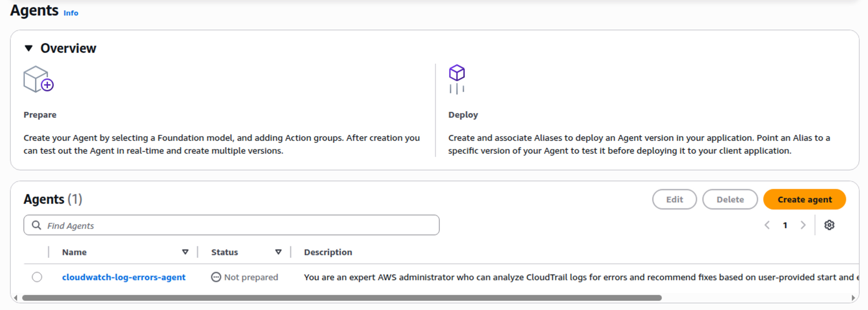
Task: Click the Edit button
Action: pyautogui.click(x=674, y=199)
